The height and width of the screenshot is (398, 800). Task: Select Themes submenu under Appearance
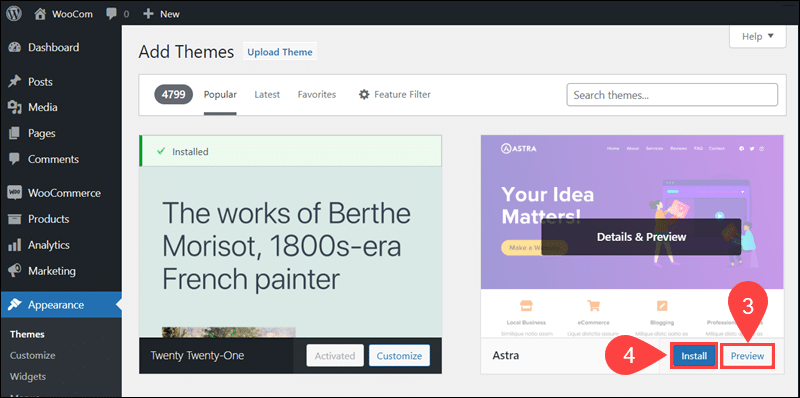coord(27,334)
